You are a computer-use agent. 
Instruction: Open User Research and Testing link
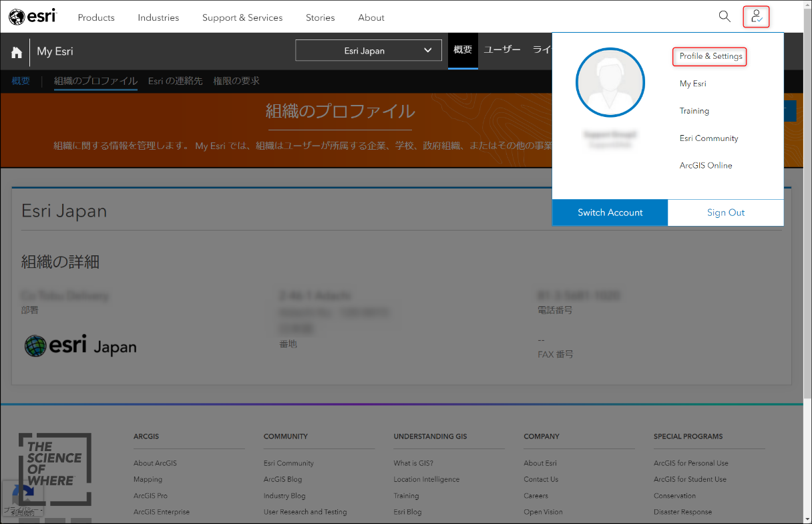[x=305, y=512]
